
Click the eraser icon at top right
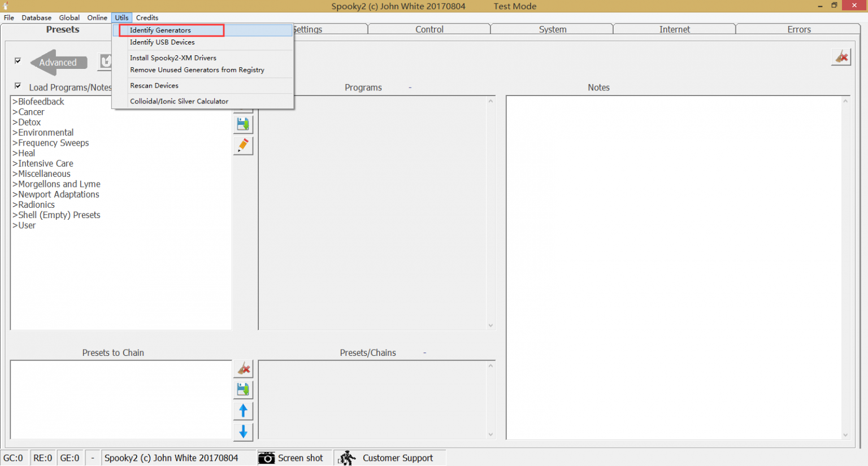coord(841,57)
